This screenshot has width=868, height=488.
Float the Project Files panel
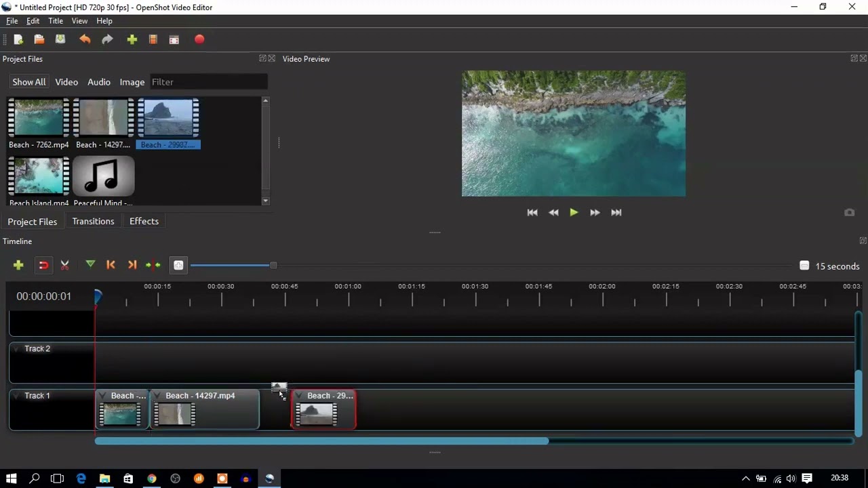pyautogui.click(x=262, y=58)
